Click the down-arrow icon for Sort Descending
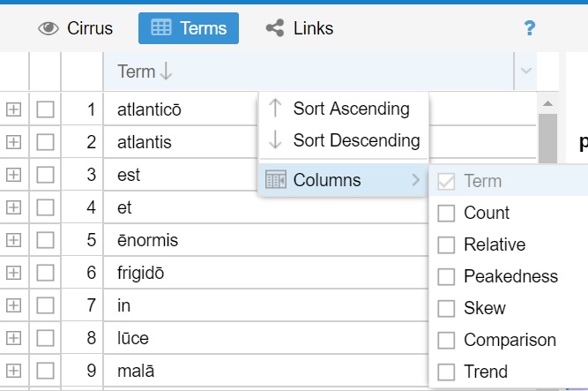Viewport: 588px width, 391px height. (275, 140)
